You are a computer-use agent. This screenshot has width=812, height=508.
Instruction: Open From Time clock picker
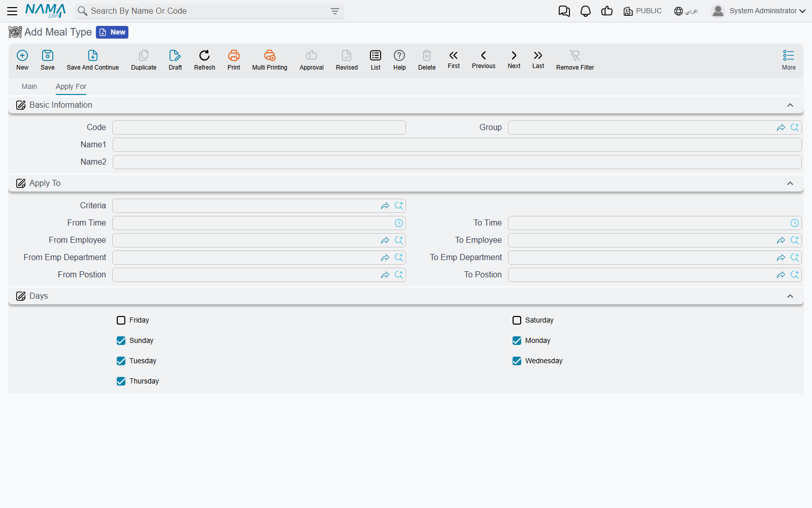tap(399, 223)
